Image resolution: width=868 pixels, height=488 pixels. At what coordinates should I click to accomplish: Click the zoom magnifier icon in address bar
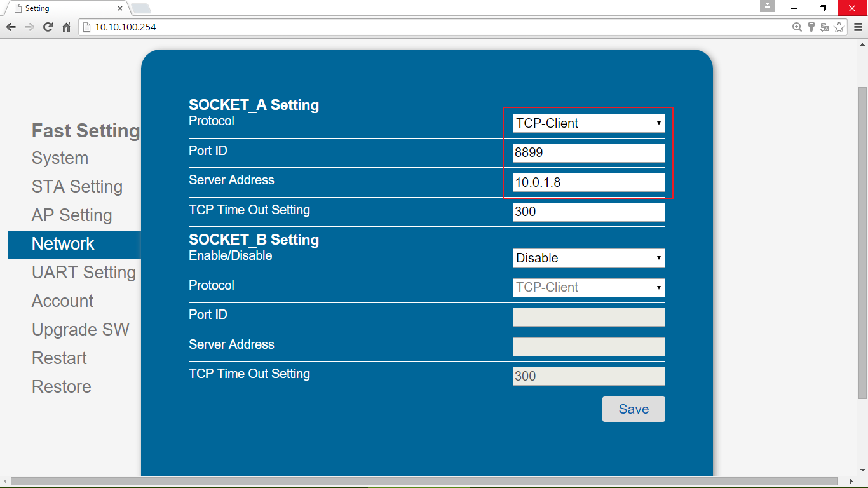pyautogui.click(x=797, y=27)
